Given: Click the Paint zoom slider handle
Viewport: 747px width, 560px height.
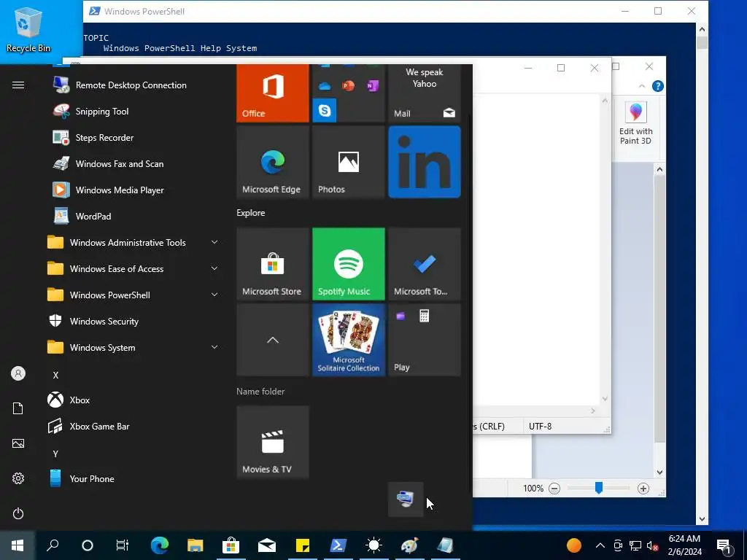Looking at the screenshot, I should [599, 488].
